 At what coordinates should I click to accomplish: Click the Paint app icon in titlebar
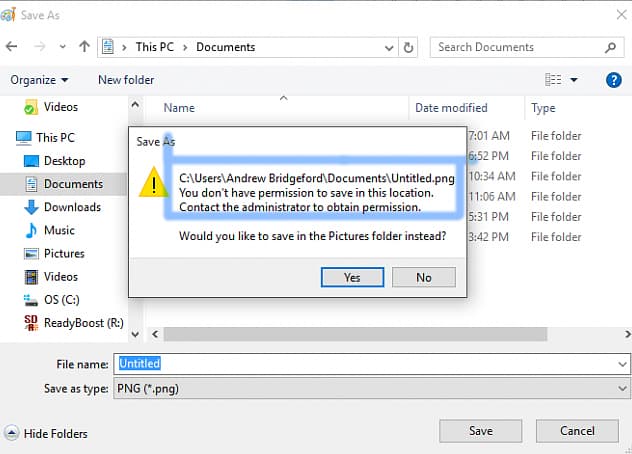pos(8,15)
